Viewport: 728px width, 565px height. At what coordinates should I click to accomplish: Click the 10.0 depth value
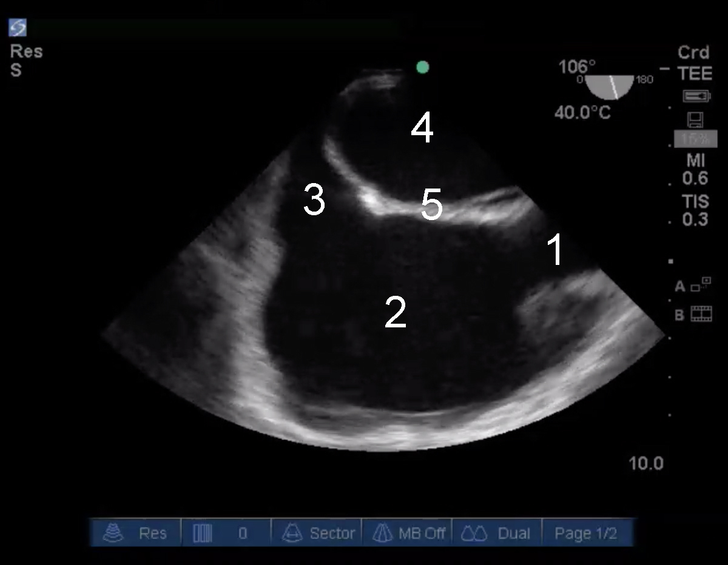click(x=646, y=464)
